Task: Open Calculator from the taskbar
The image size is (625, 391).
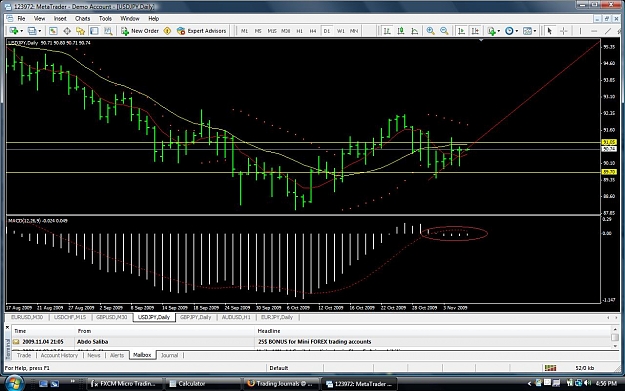Action: coord(203,383)
